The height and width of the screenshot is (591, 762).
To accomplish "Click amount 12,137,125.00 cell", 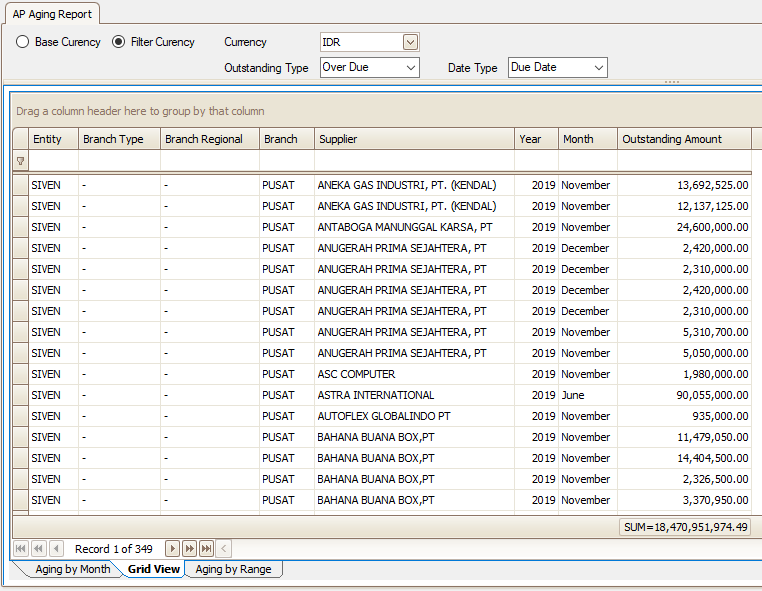I will [684, 206].
